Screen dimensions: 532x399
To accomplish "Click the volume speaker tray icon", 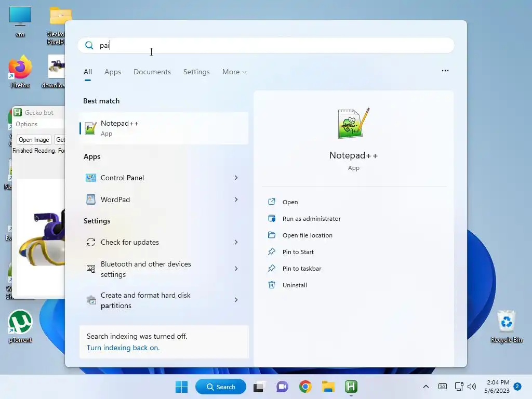I will tap(472, 387).
